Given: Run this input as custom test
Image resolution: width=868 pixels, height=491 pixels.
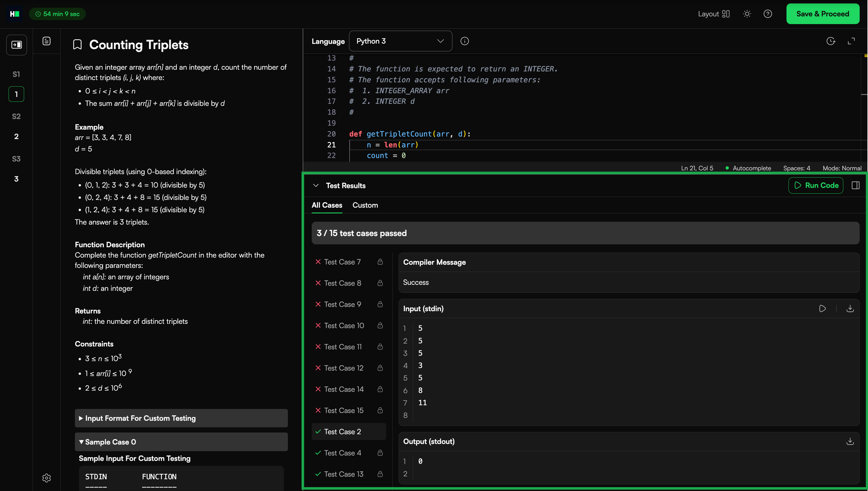Looking at the screenshot, I should (822, 309).
